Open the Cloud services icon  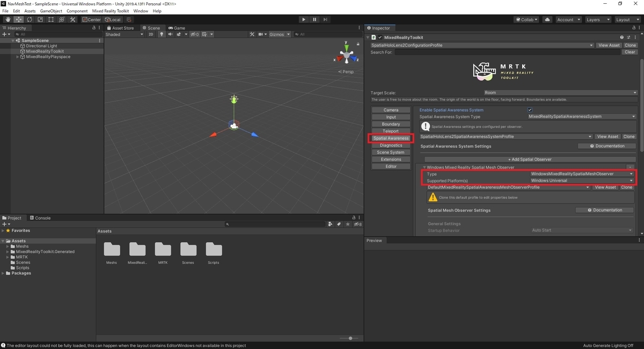(547, 19)
